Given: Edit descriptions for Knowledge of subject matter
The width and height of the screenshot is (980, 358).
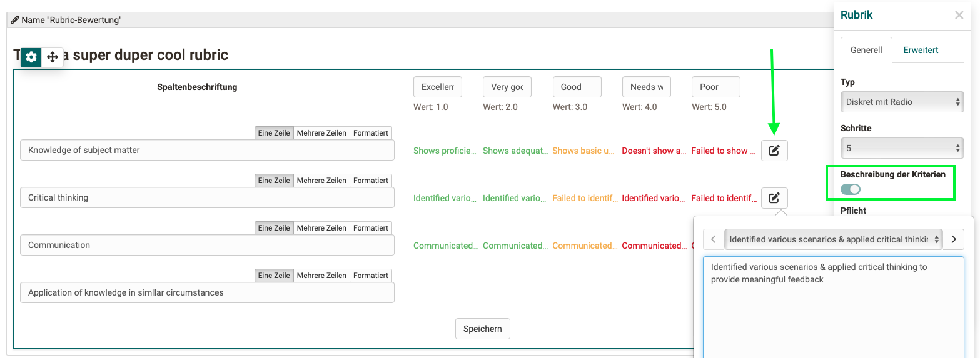Looking at the screenshot, I should tap(774, 151).
